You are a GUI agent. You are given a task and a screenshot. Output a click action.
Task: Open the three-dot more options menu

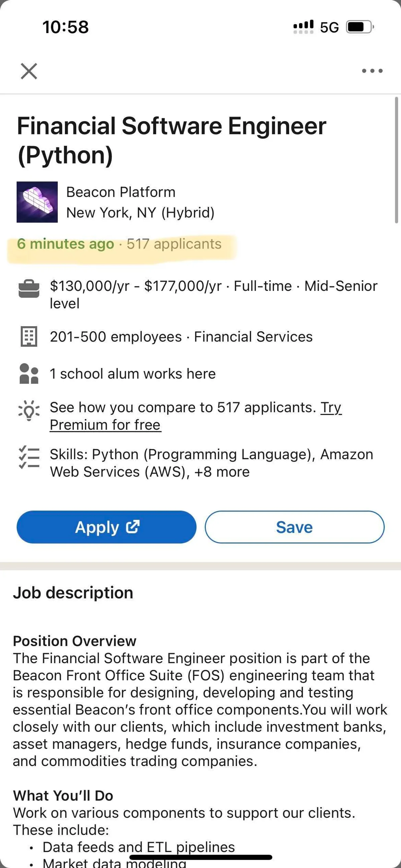click(x=372, y=71)
